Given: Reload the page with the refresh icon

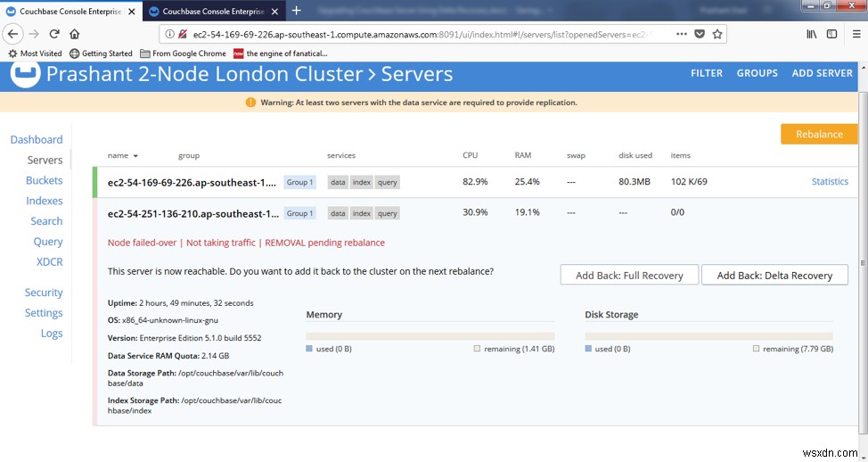Looking at the screenshot, I should pos(54,34).
